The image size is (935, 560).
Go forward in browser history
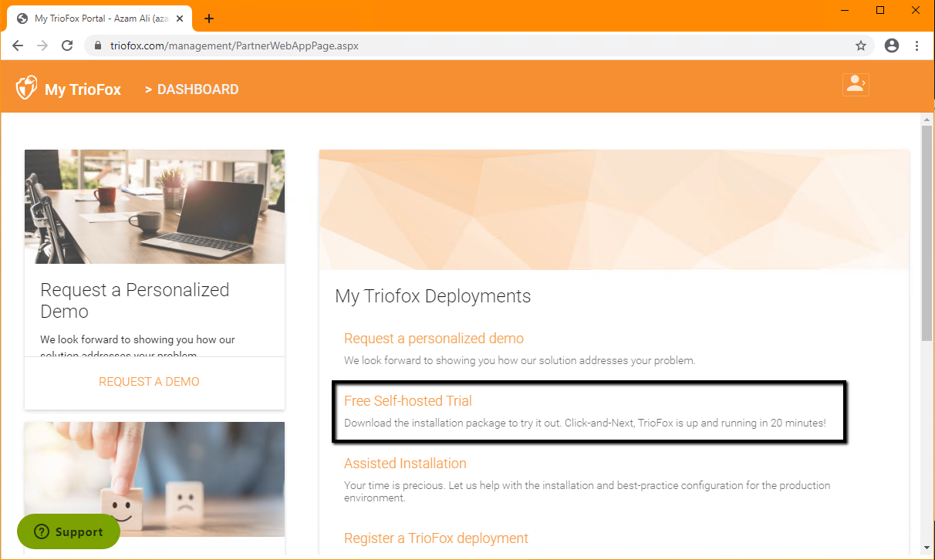click(42, 46)
